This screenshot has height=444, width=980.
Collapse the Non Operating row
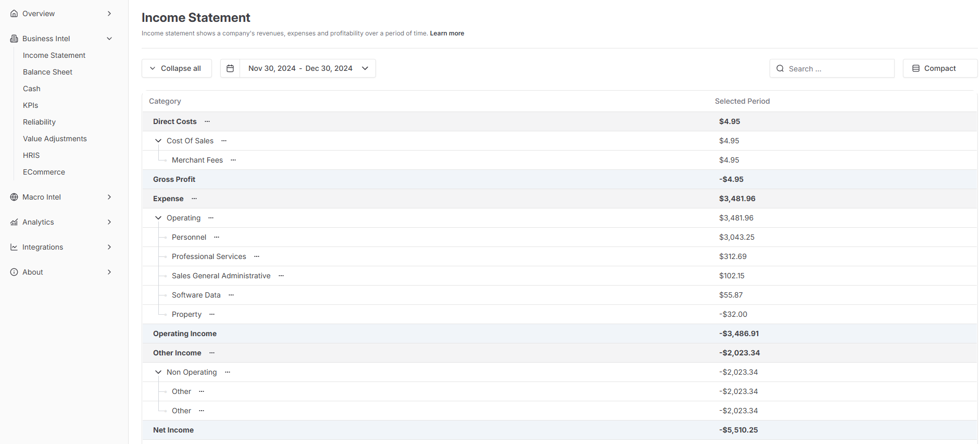[158, 372]
